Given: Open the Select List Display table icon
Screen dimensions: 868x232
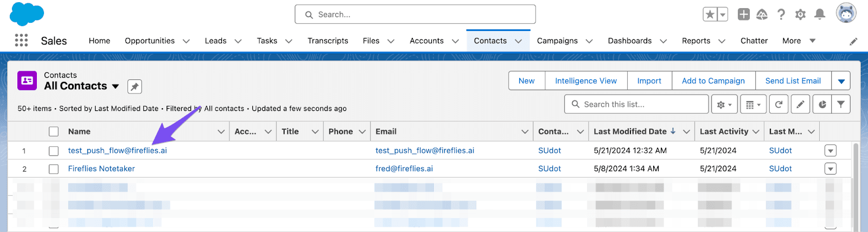Looking at the screenshot, I should 753,104.
